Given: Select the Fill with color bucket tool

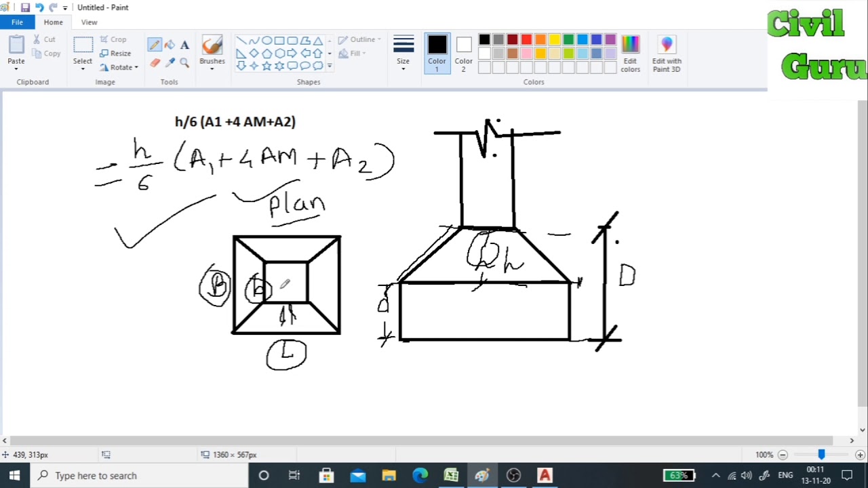Looking at the screenshot, I should 170,45.
